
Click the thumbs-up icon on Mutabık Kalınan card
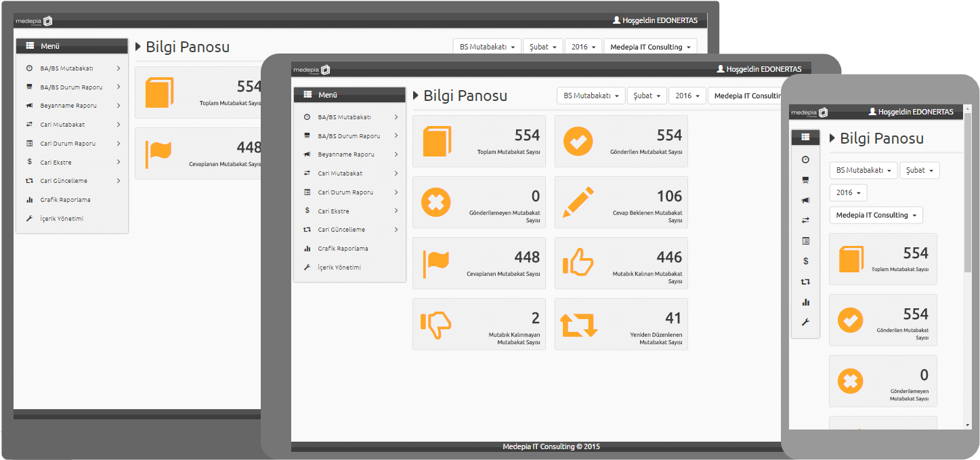(578, 263)
